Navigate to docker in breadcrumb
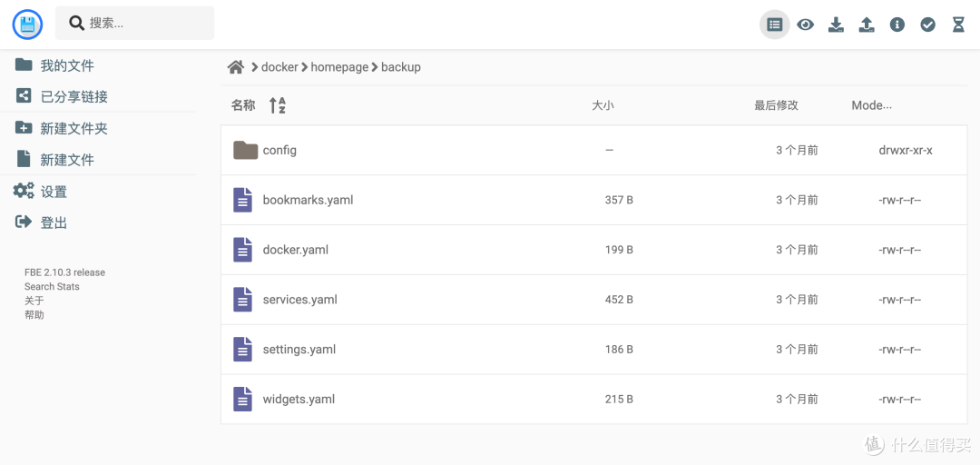The width and height of the screenshot is (980, 465). 279,67
